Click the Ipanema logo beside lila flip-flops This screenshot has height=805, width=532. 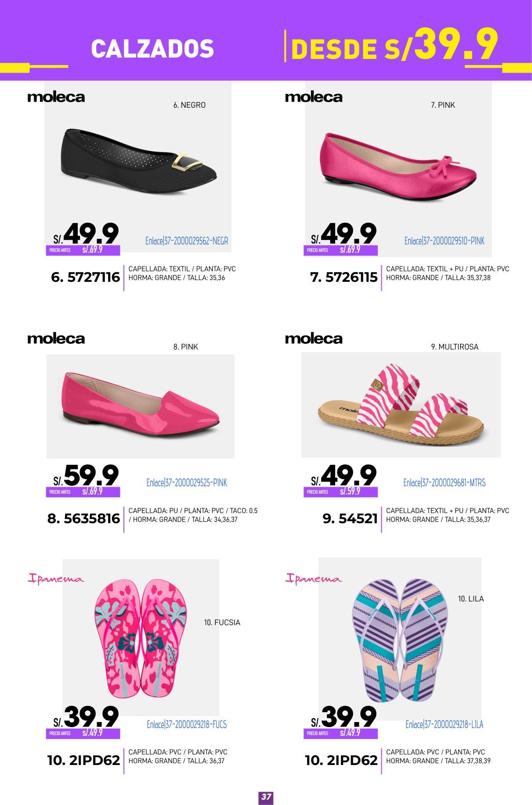[313, 579]
